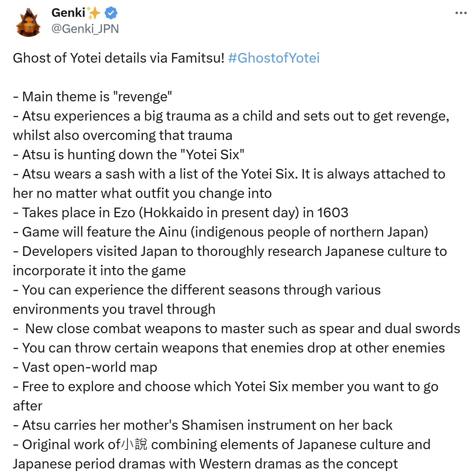Click the 'Developers visited Japan' line
The image size is (474, 476).
[230, 251]
